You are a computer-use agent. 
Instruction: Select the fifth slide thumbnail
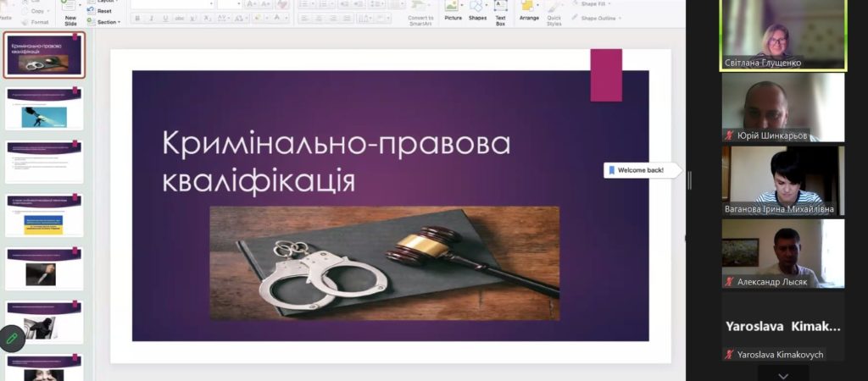(44, 268)
